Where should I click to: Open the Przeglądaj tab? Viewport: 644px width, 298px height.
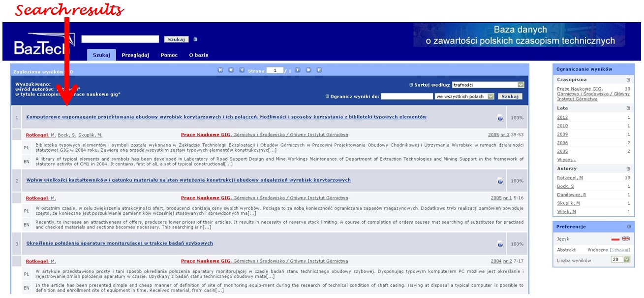[135, 55]
